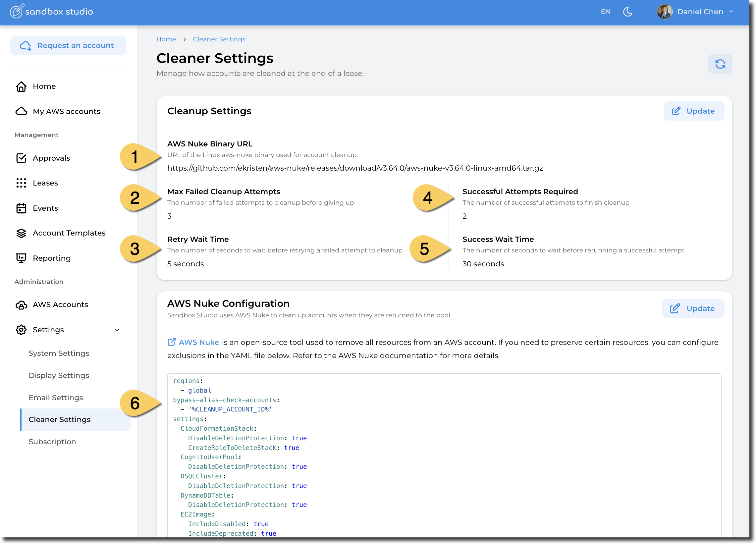Toggle dark mode moon icon
This screenshot has height=544, width=756.
627,12
